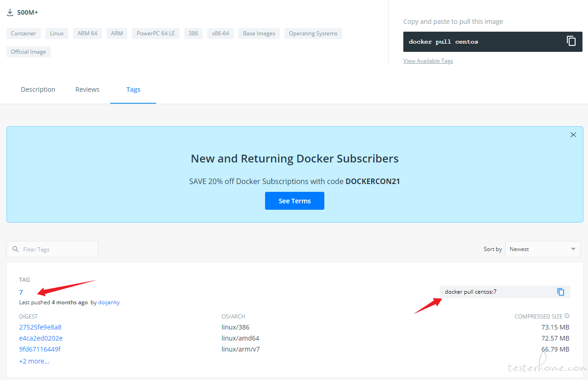Click the Base Images tag

click(x=259, y=34)
